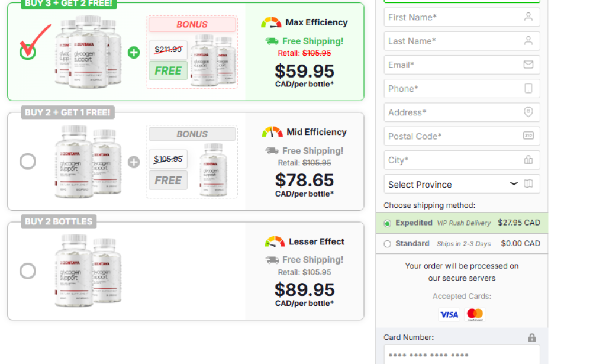
Task: Click into the Card Number input
Action: click(462, 355)
